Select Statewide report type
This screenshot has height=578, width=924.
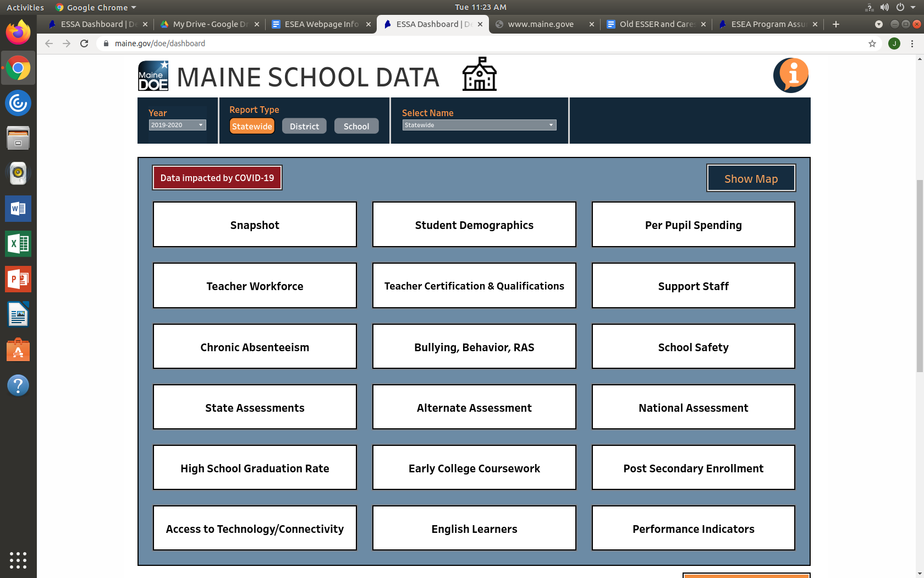click(x=252, y=126)
